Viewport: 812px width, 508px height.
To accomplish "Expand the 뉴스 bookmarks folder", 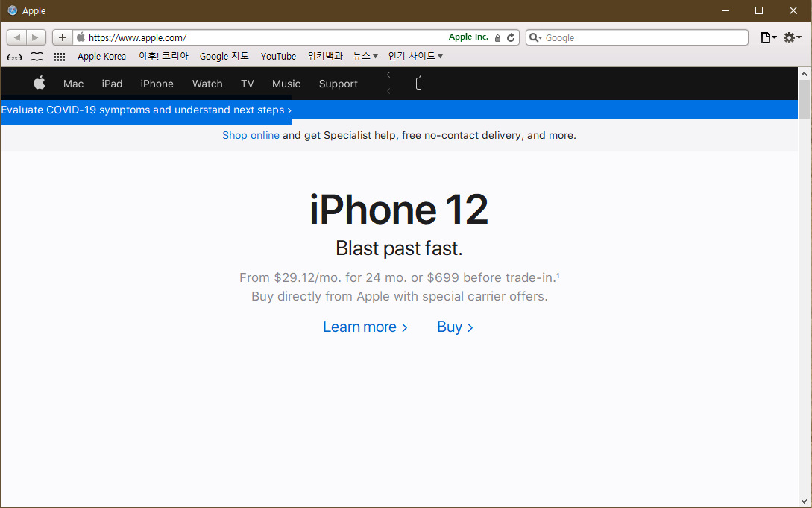I will coord(365,56).
